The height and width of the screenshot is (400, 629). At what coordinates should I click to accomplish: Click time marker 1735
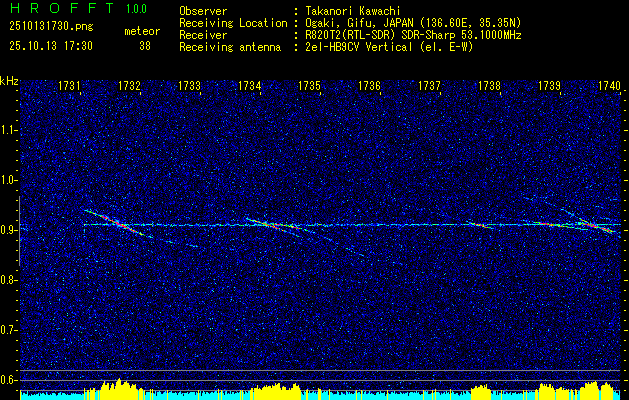click(309, 85)
